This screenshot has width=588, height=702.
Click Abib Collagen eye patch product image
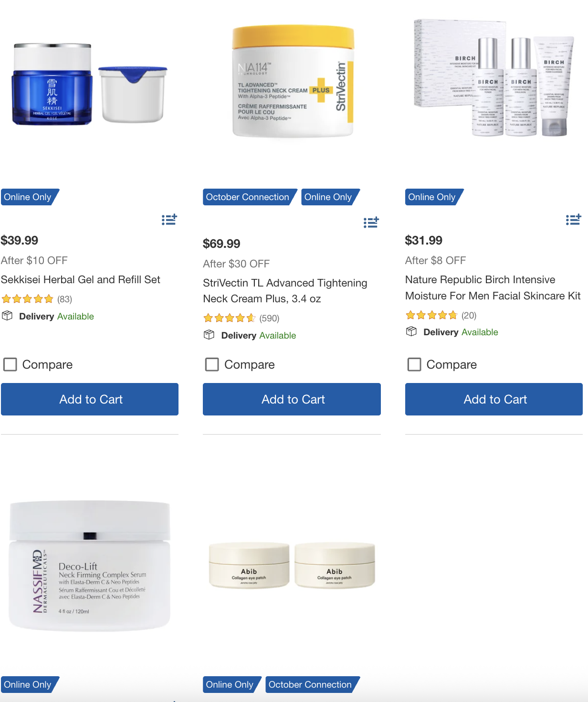tap(292, 565)
